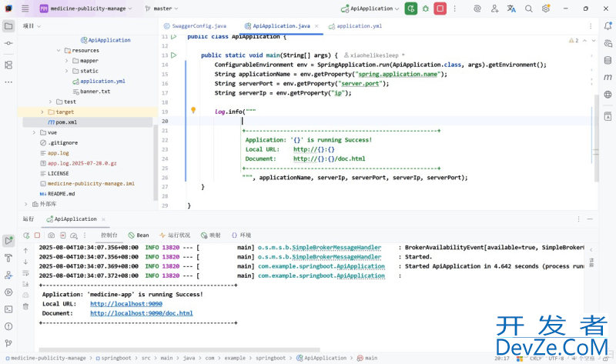Switch to the SwaggerConfig.java tab
Viewport: 616px width, 364px height.
[195, 26]
